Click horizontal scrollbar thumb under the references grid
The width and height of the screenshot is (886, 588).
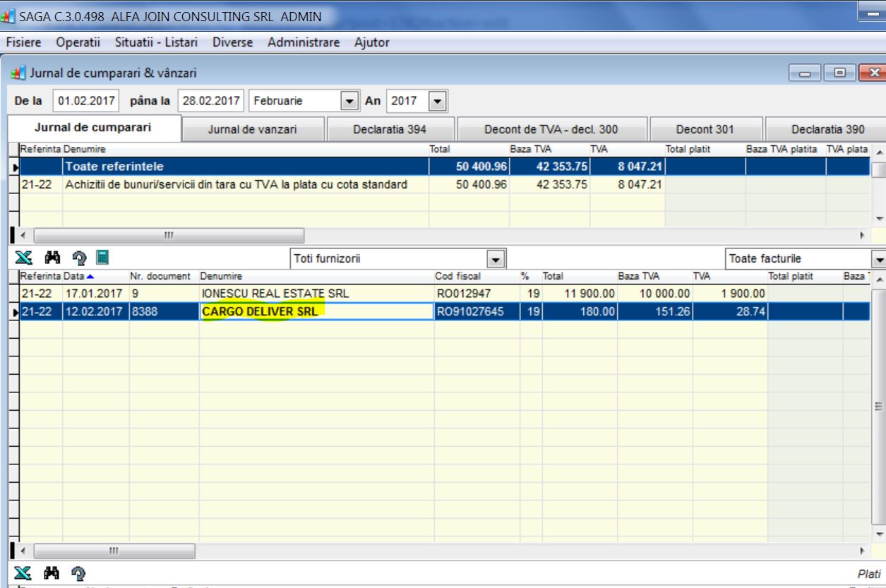tap(169, 235)
